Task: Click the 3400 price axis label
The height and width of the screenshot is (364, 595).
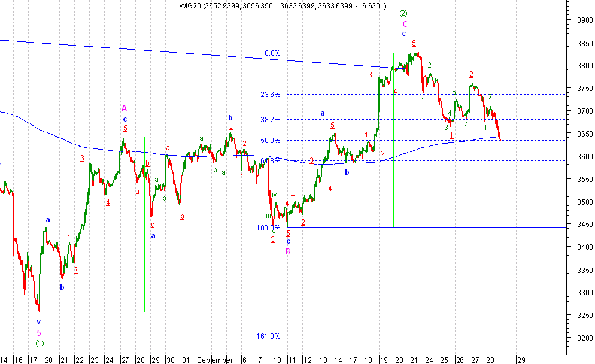Action: click(x=585, y=247)
